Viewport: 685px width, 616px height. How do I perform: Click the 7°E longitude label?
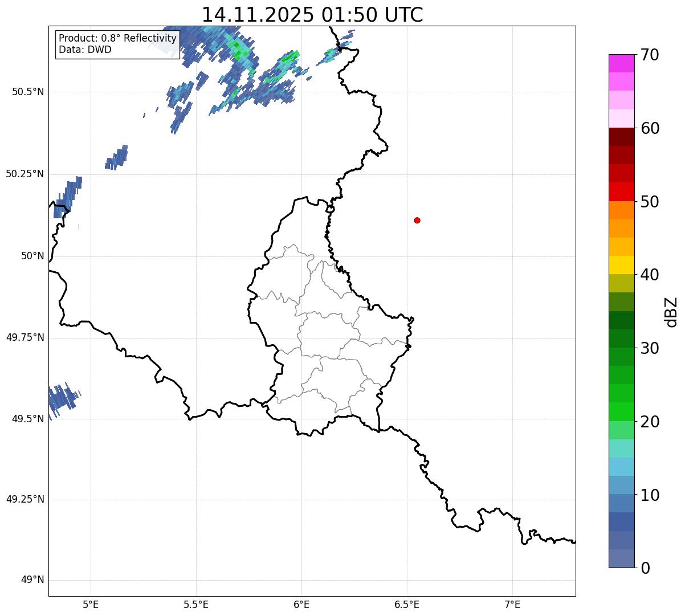tap(512, 605)
